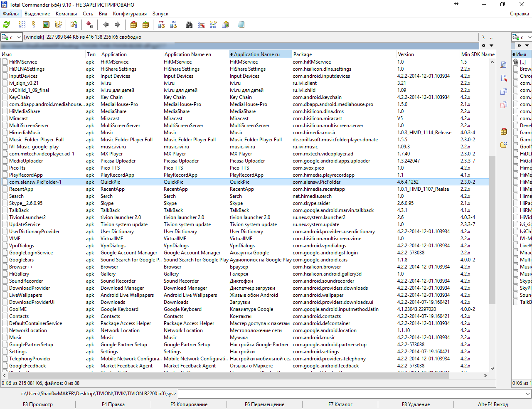Sort by the Application Name ru column
The width and height of the screenshot is (532, 409).
260,54
